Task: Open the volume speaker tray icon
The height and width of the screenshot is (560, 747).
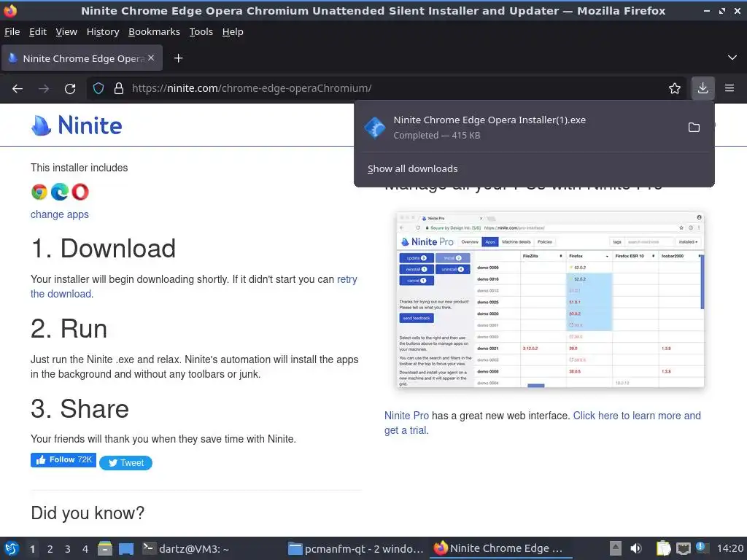Action: tap(636, 548)
